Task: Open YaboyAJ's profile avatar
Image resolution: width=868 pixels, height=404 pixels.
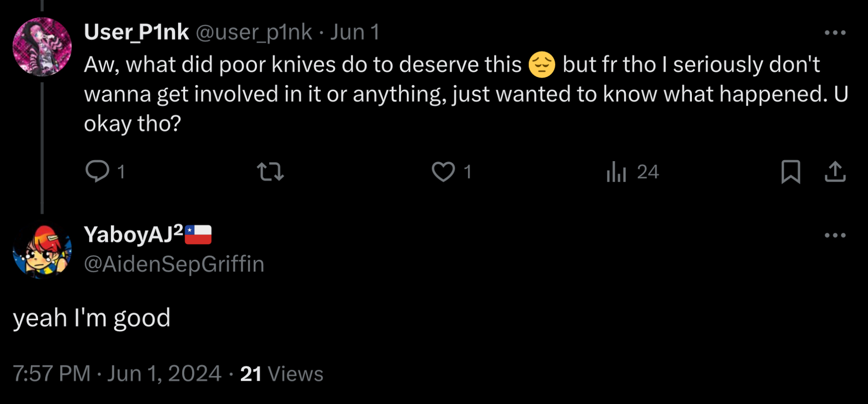Action: [42, 251]
